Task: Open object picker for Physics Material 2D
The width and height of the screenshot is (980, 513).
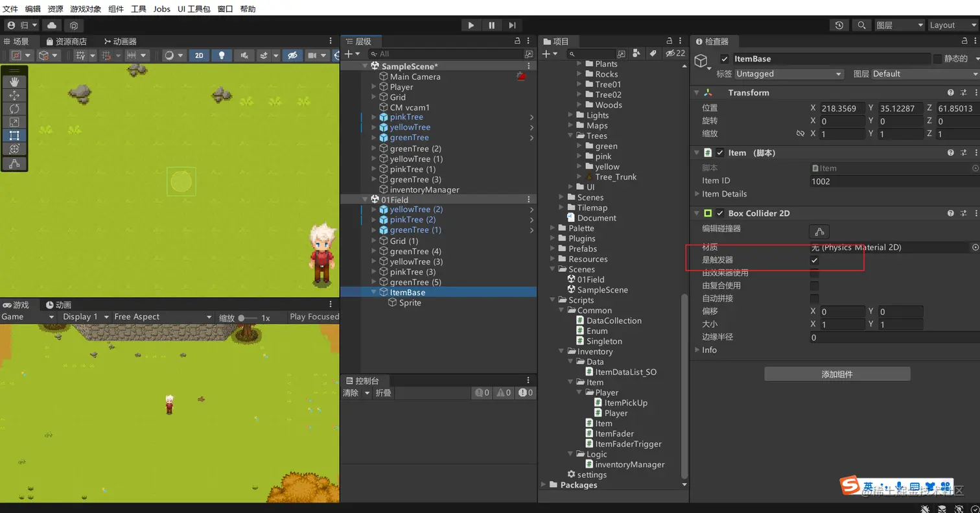Action: [975, 247]
